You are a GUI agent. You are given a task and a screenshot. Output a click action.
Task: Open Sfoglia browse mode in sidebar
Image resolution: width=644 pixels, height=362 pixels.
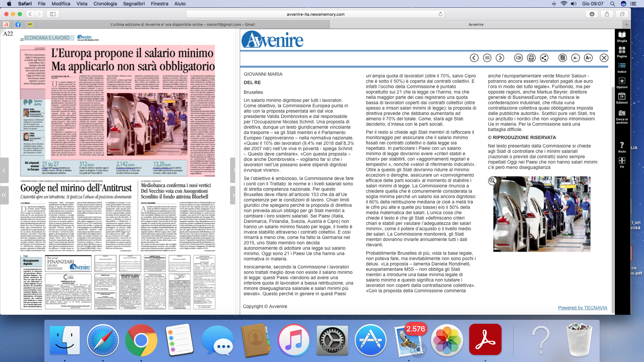(622, 37)
